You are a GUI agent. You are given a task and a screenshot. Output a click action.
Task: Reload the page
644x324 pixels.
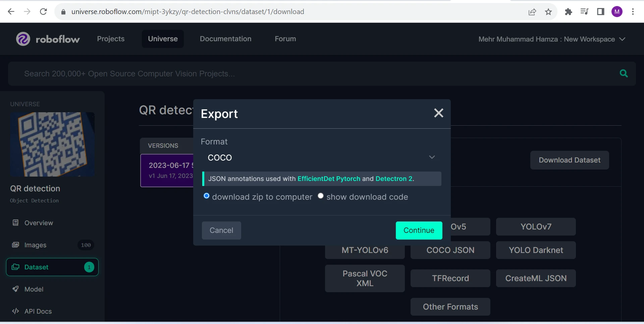point(43,12)
